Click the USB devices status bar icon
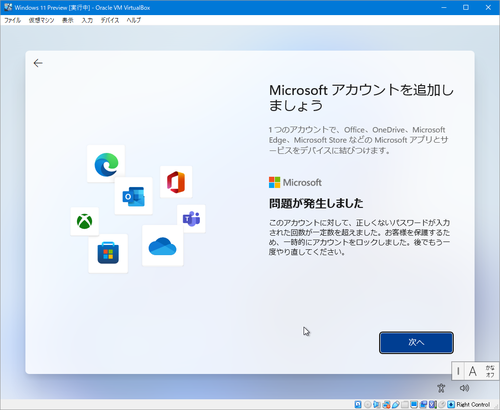The height and width of the screenshot is (410, 500). pos(396,404)
